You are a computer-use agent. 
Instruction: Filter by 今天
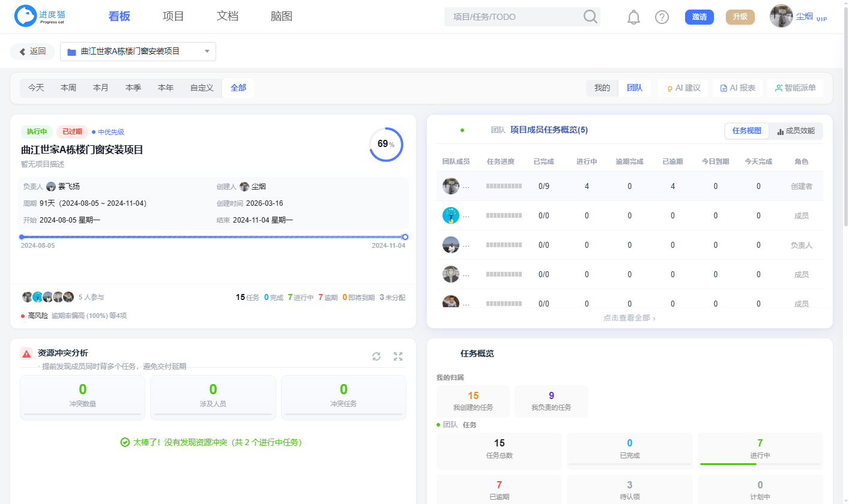[x=36, y=88]
